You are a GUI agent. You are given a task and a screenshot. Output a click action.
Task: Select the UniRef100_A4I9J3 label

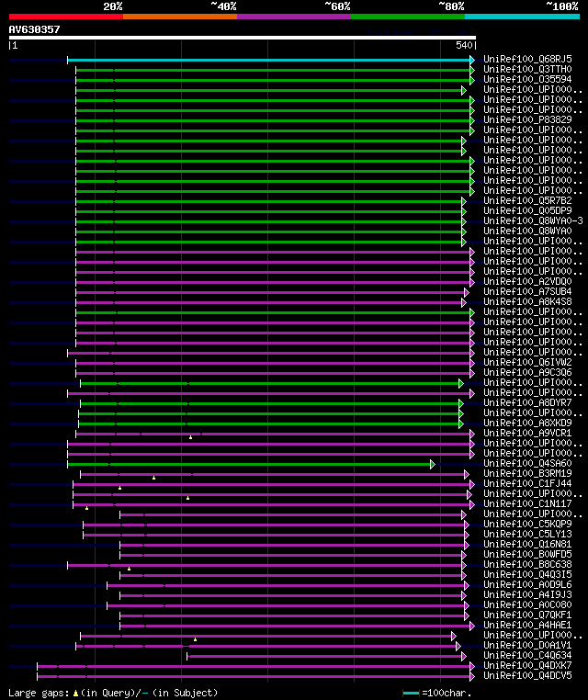click(527, 594)
